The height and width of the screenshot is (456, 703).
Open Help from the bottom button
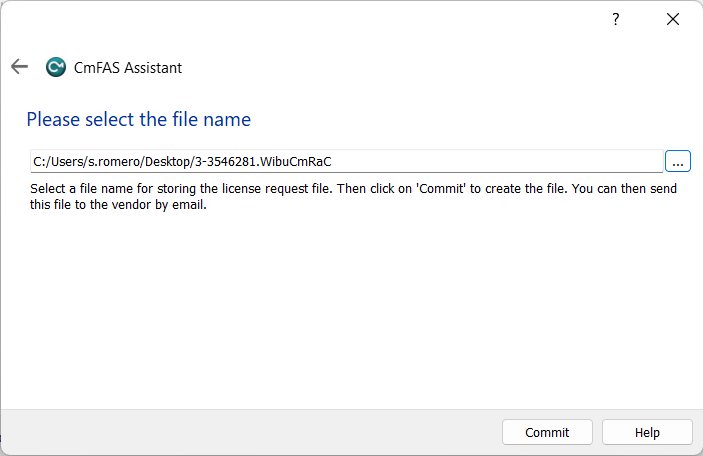pyautogui.click(x=647, y=433)
